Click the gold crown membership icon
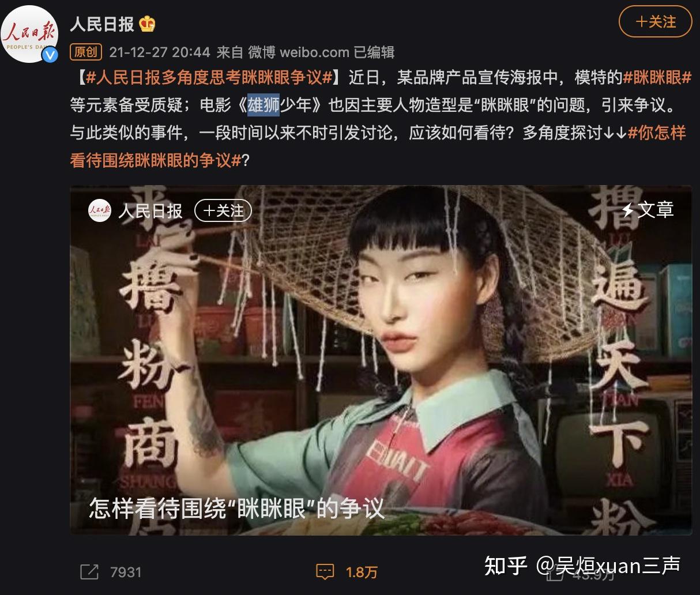Screen dimensions: 700x595 147,24
